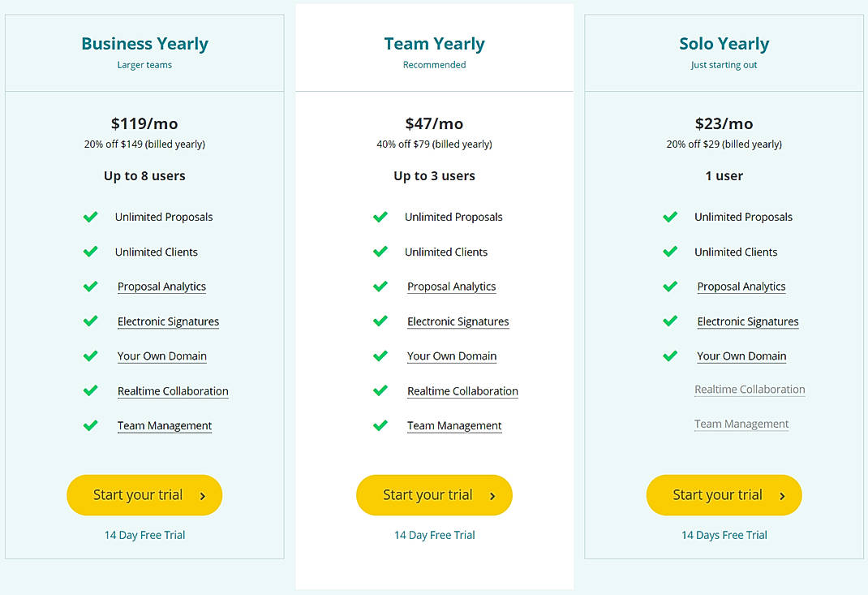Open the 14 Day Free Trial link under Team Yearly
868x595 pixels.
434,535
